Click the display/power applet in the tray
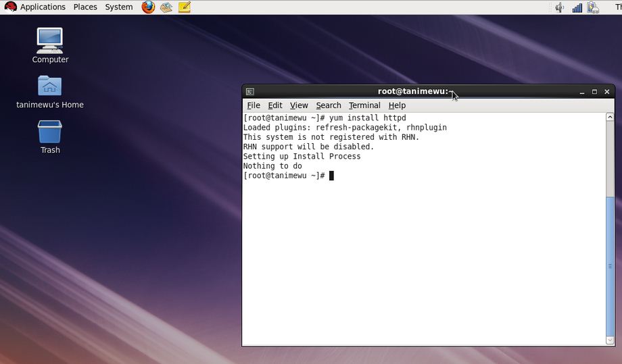 tap(593, 7)
